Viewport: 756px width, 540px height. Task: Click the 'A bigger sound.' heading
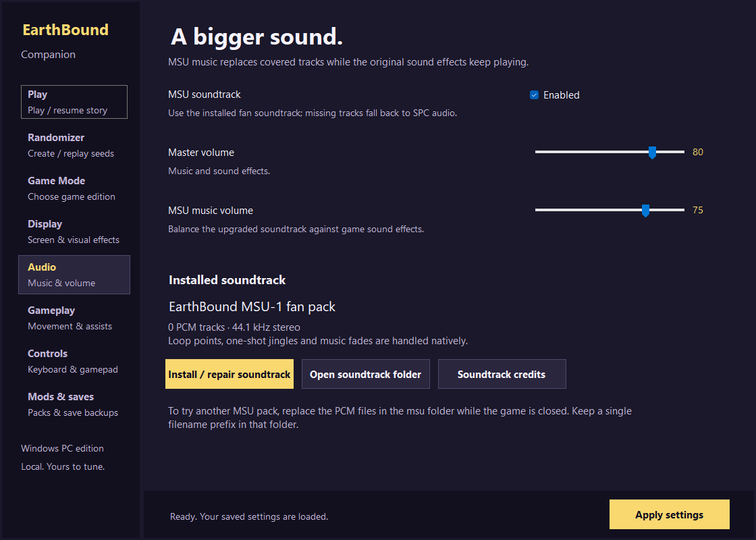tap(256, 36)
